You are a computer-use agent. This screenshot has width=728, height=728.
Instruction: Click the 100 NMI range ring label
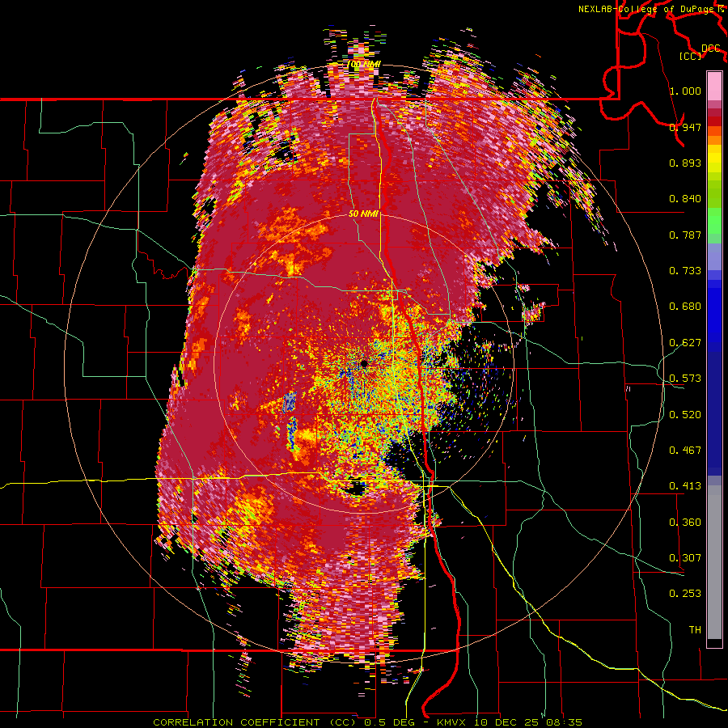[x=364, y=64]
